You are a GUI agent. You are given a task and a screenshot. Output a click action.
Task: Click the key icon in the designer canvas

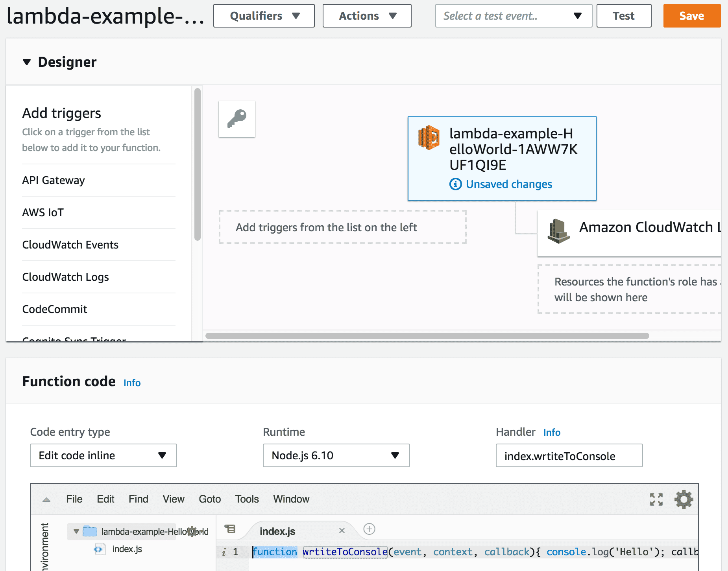[237, 118]
